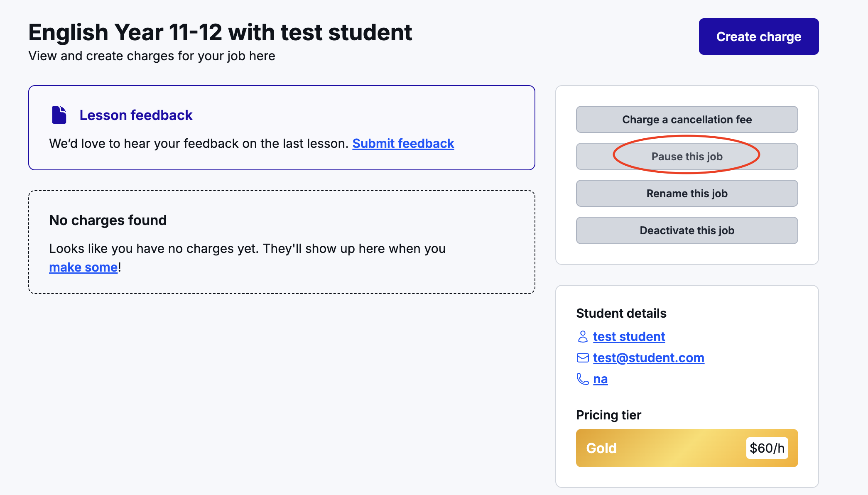Screen dimensions: 868x495
Task: Click the na phone number link
Action: (x=600, y=379)
